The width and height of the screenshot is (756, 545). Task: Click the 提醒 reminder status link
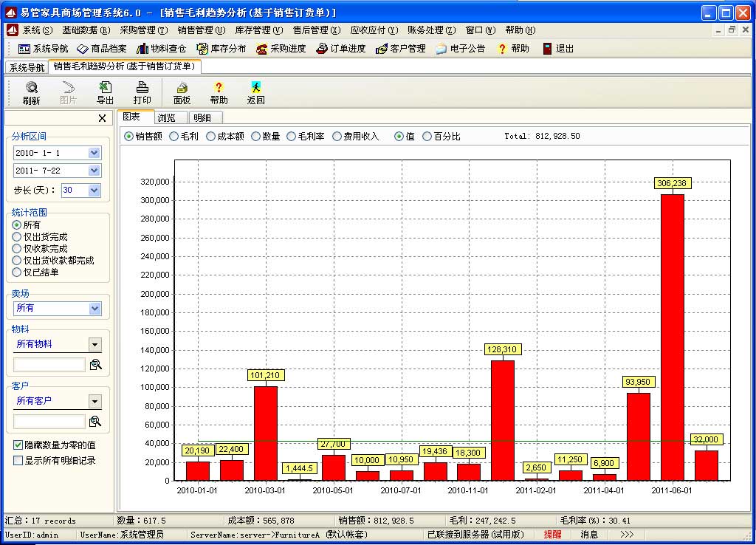[x=552, y=535]
